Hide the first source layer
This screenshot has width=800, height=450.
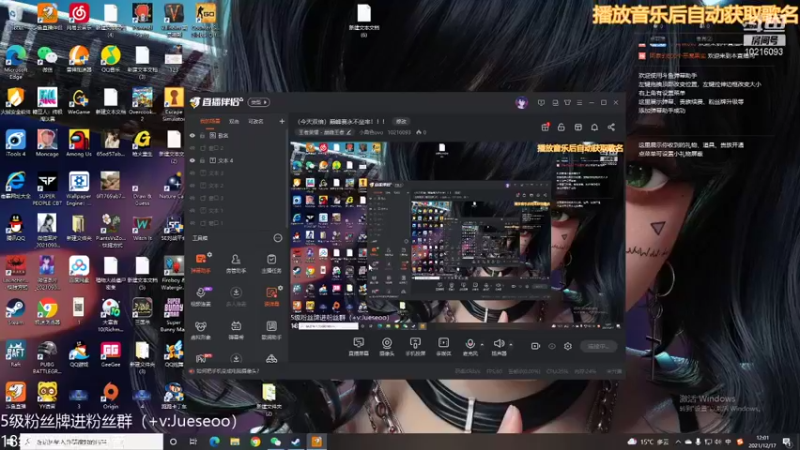[192, 136]
